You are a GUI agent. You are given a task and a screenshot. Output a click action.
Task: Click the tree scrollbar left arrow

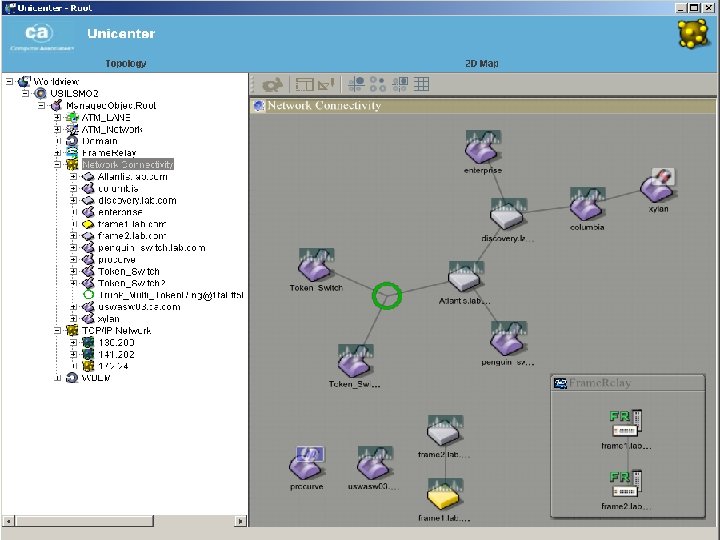click(8, 521)
